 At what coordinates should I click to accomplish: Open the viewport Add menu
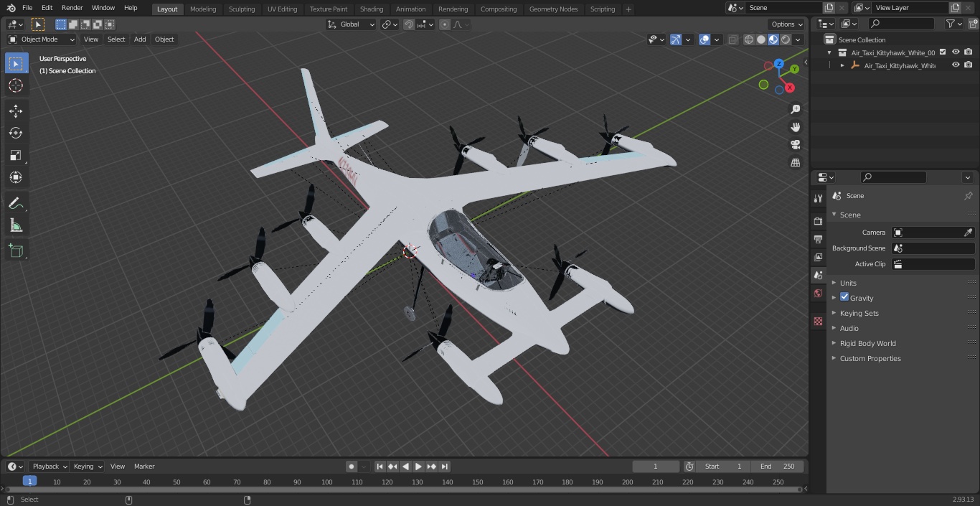tap(140, 39)
